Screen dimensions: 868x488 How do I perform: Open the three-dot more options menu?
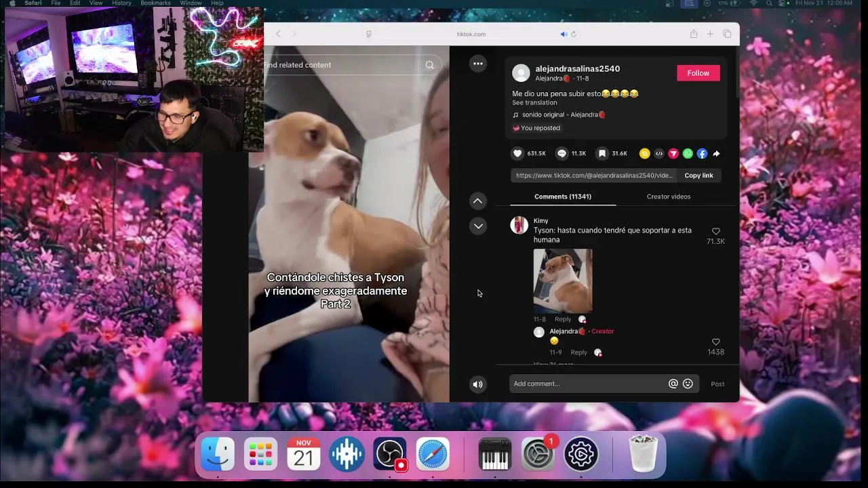click(x=478, y=64)
